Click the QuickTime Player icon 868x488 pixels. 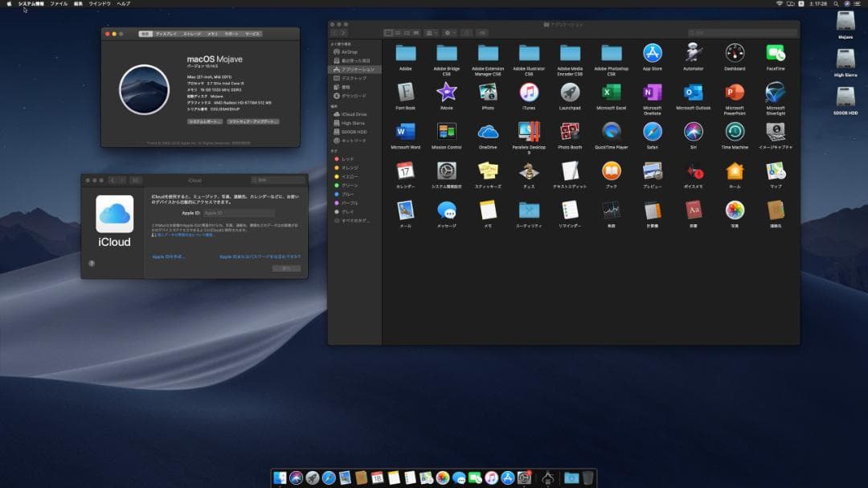point(612,132)
